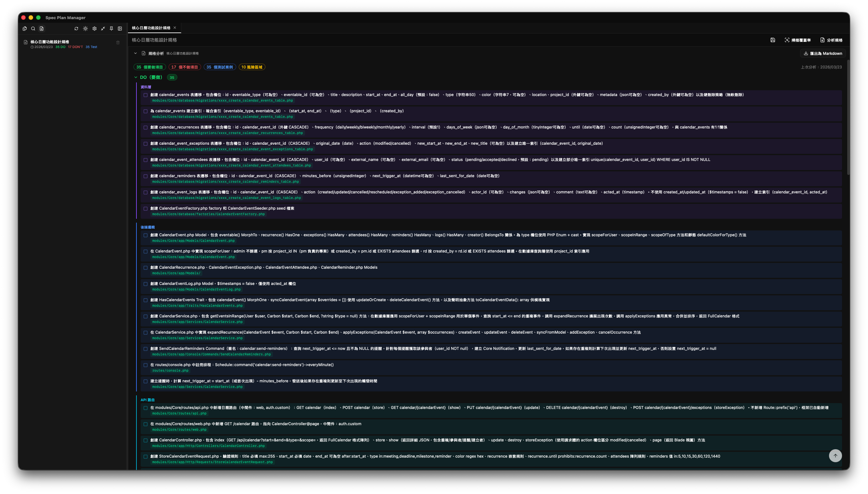Click the save floppy-disk icon in header
This screenshot has width=868, height=494.
point(772,40)
